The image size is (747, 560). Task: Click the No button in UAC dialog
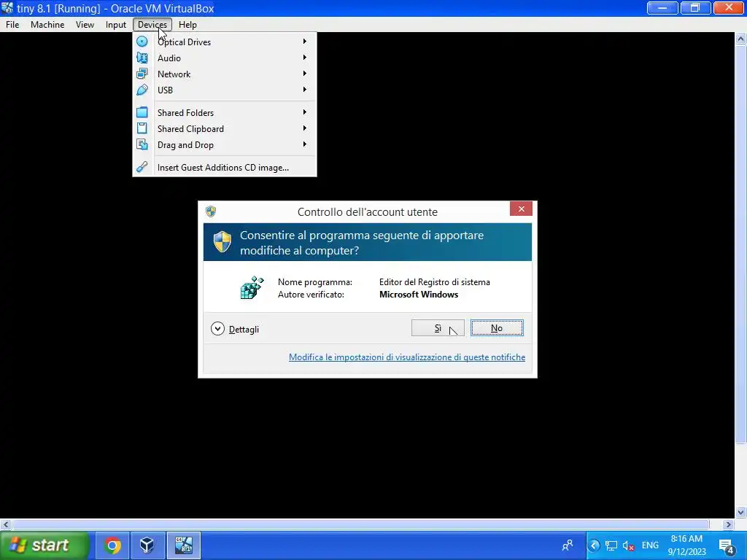tap(497, 328)
